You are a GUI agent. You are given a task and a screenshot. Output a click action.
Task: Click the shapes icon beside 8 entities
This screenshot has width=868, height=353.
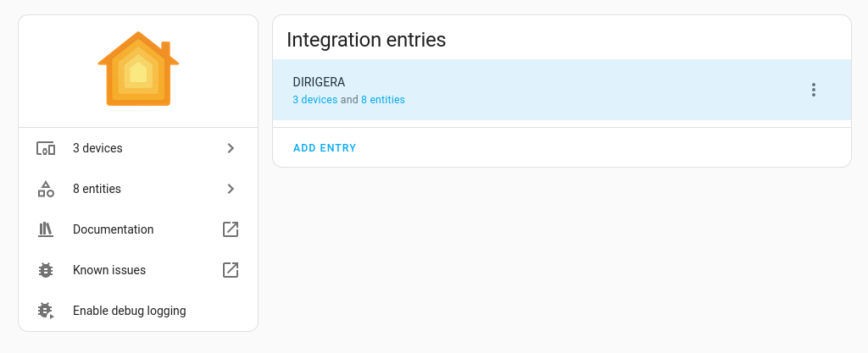tap(46, 189)
